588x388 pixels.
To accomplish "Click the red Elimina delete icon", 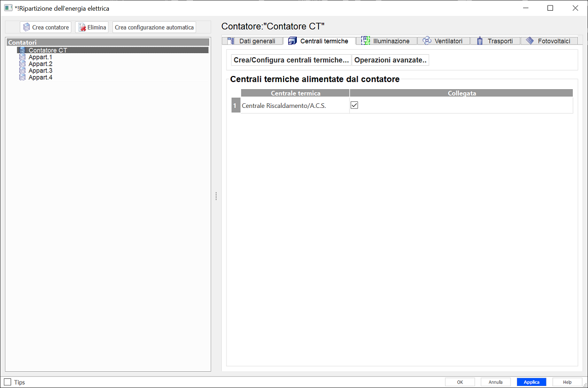I will click(82, 27).
